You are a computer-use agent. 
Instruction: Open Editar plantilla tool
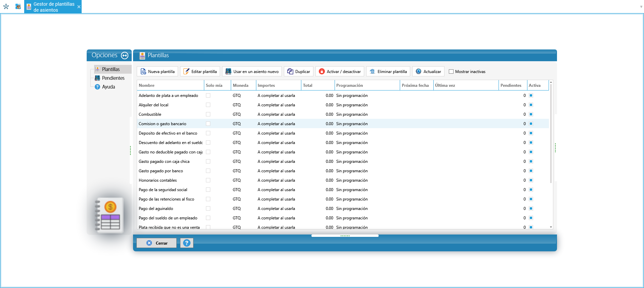pos(200,71)
